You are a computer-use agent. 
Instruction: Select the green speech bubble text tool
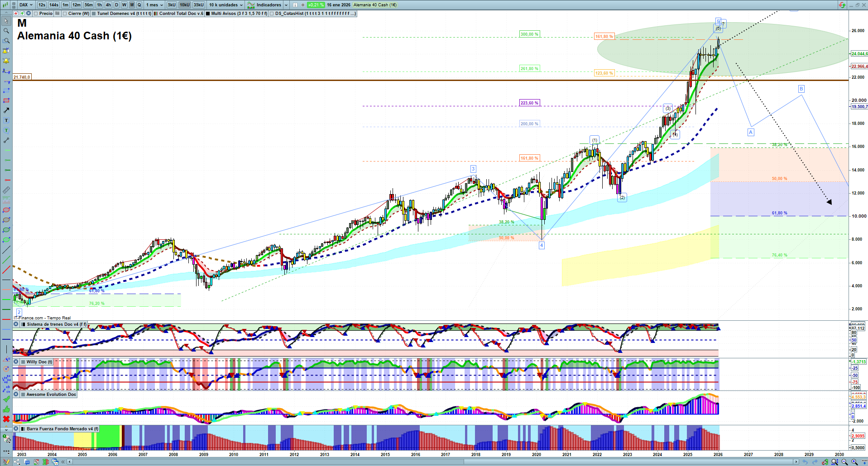(6, 130)
